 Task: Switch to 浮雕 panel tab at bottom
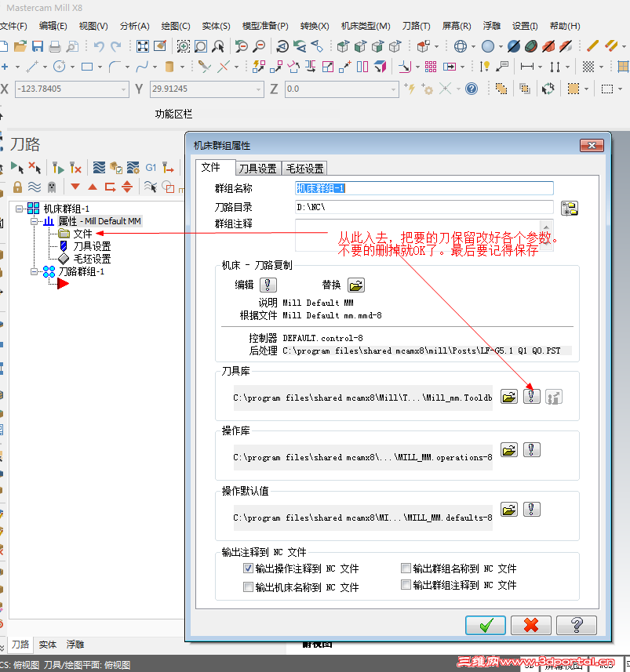pos(75,644)
